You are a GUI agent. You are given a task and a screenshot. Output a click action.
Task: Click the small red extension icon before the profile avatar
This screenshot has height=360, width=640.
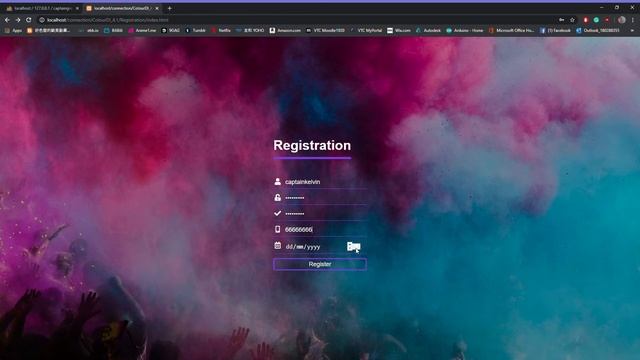[x=607, y=20]
